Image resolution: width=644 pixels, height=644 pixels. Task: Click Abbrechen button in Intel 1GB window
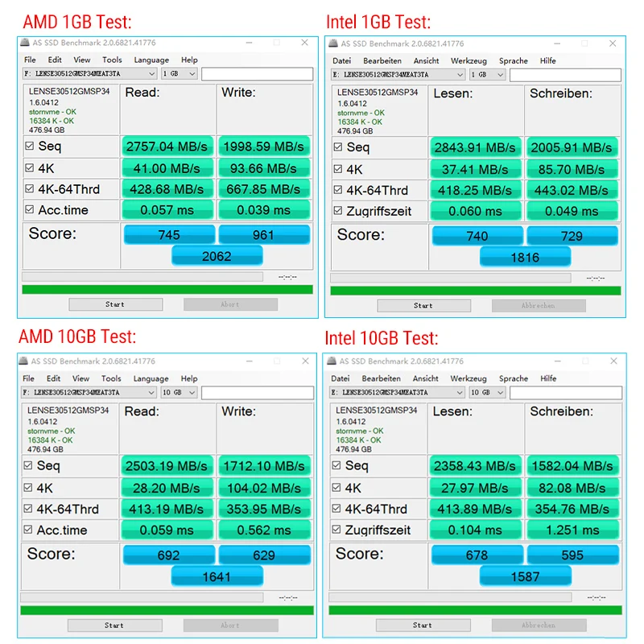click(x=539, y=306)
